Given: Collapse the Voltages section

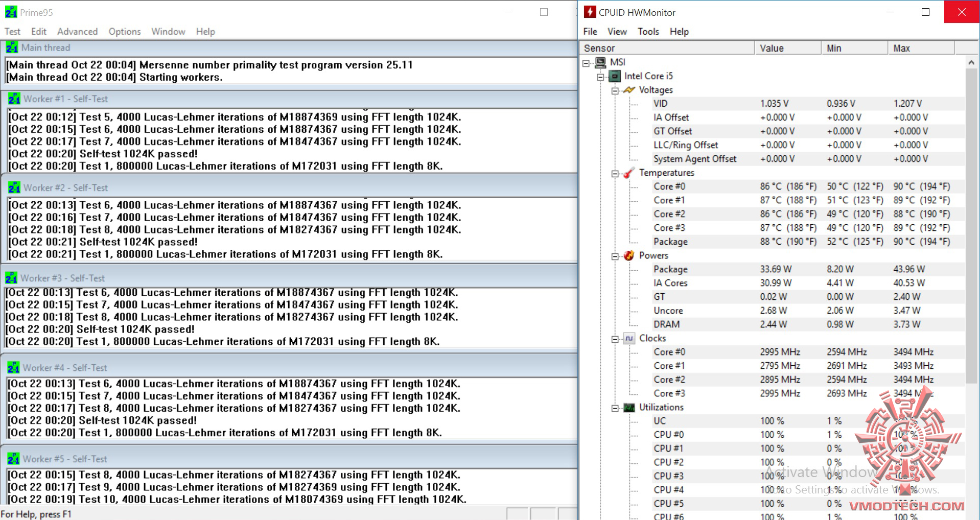Looking at the screenshot, I should [x=615, y=90].
